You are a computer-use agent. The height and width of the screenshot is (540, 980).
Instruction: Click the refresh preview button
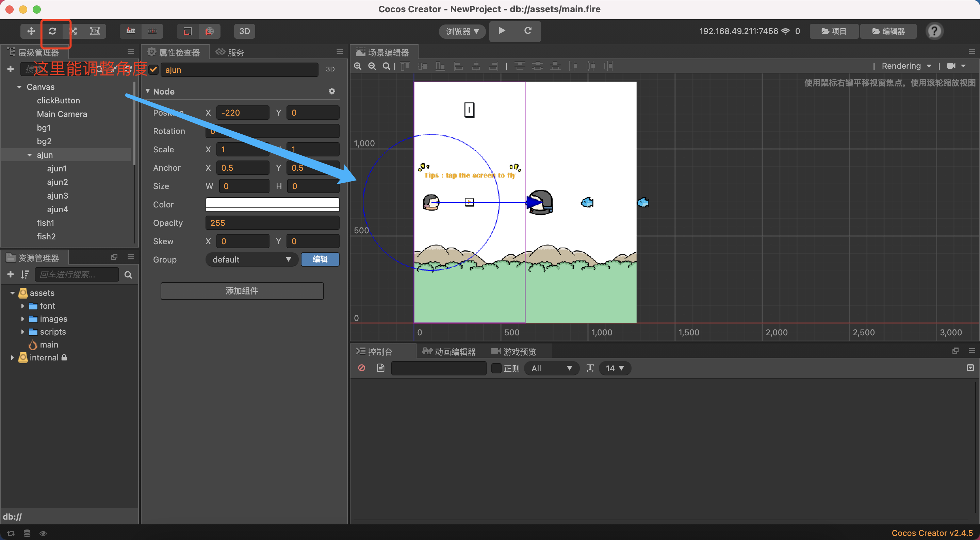(528, 31)
